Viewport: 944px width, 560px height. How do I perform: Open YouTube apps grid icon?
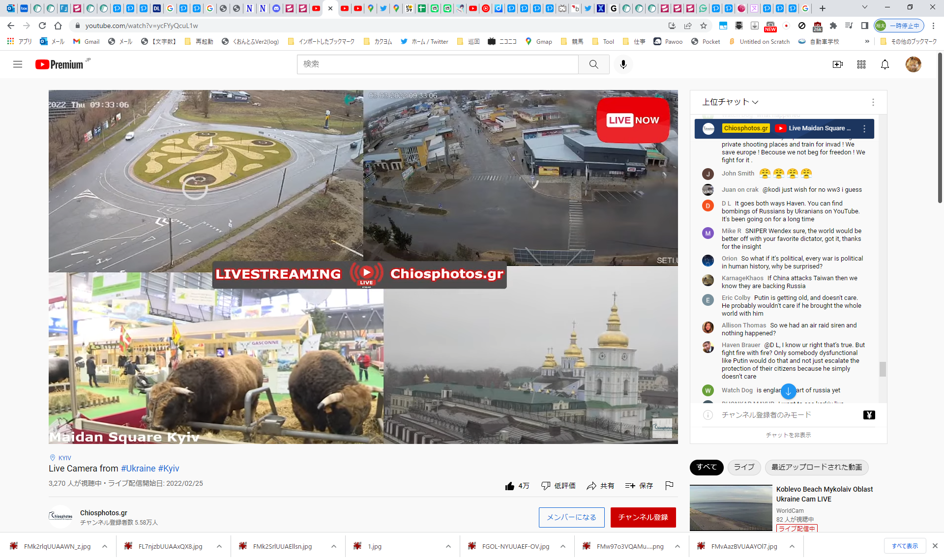pos(861,64)
